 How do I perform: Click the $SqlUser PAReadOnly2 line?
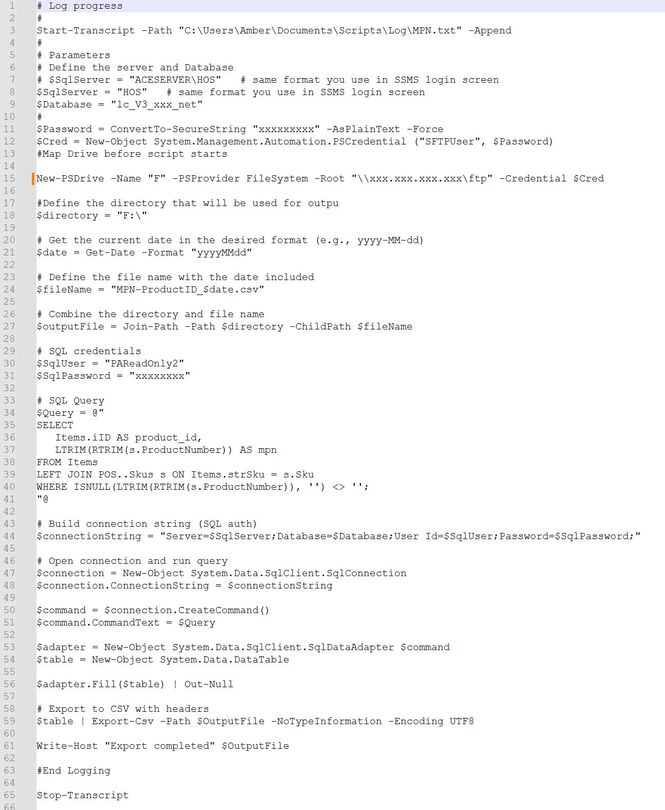tap(110, 364)
